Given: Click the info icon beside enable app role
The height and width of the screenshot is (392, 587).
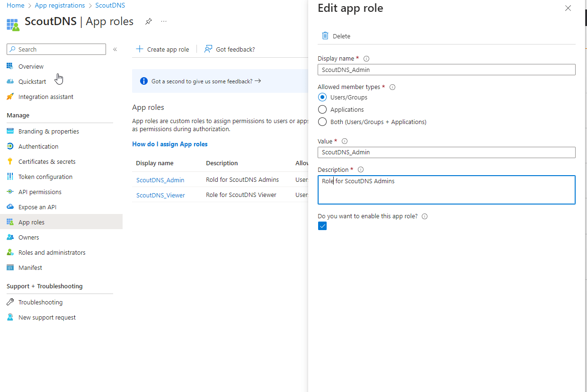Looking at the screenshot, I should point(424,216).
